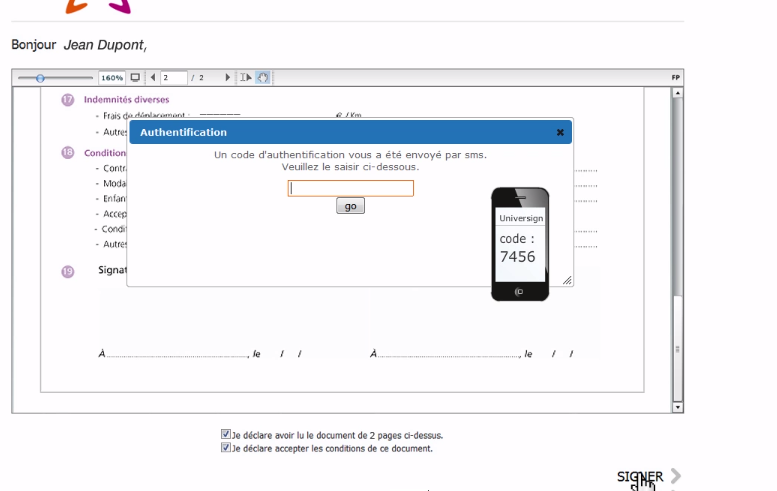Click the phone home button

[x=519, y=291]
